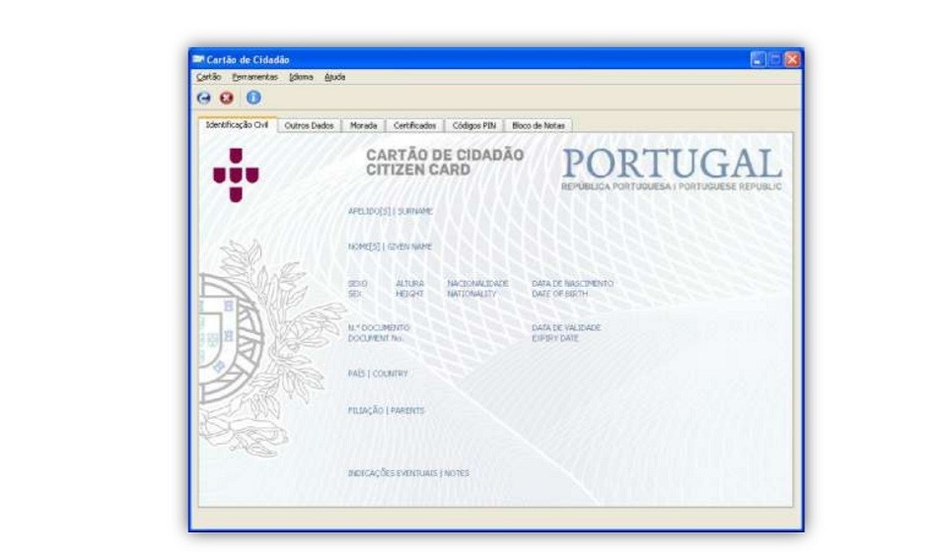Click the NOME[S] | GIVEN NAME label
This screenshot has height=560, width=937.
pos(390,246)
